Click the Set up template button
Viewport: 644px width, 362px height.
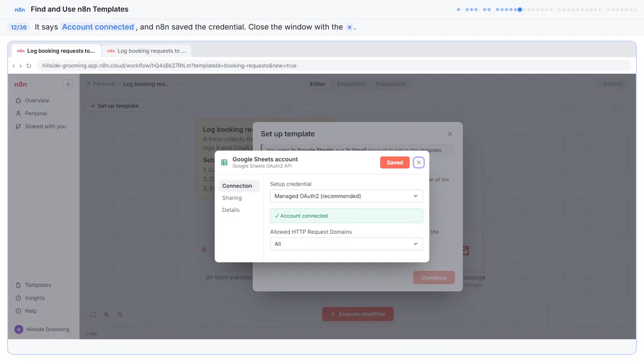[x=115, y=106]
